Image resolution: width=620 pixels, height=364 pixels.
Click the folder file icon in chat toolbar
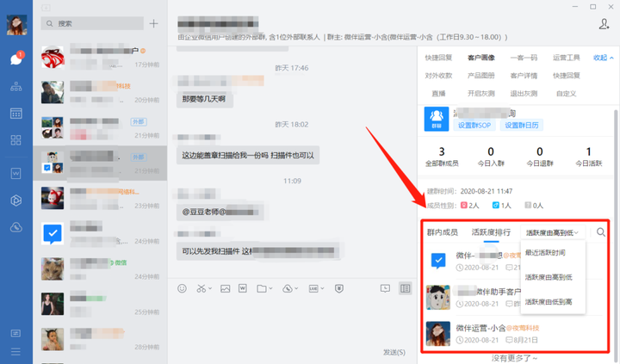point(262,288)
